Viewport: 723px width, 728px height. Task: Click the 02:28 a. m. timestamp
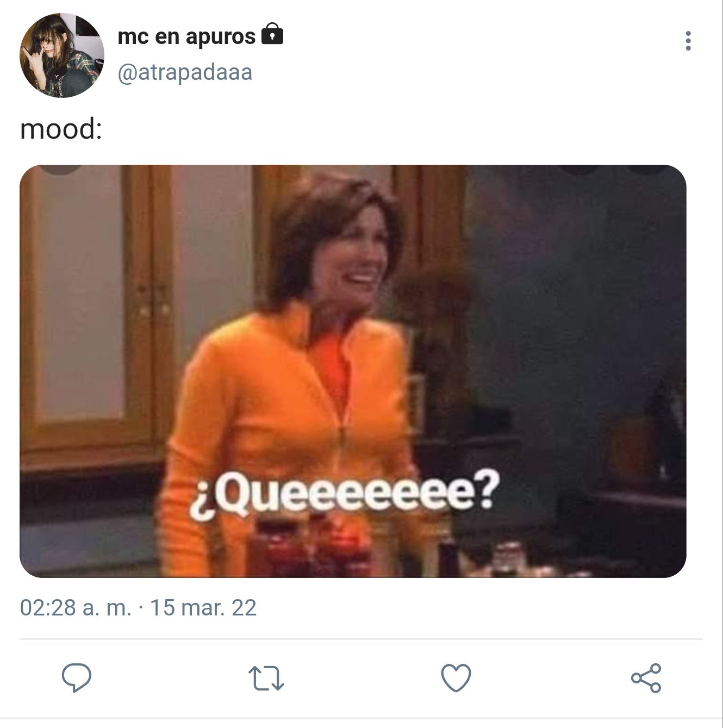coord(76,607)
